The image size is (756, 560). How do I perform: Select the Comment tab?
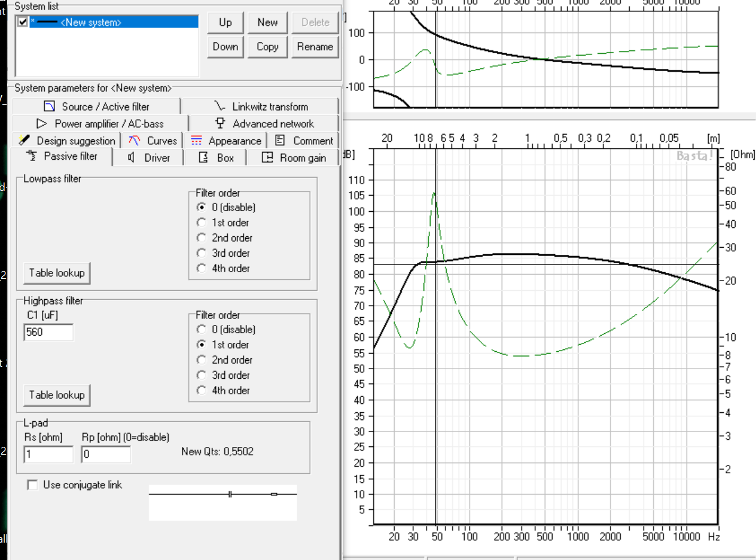point(304,141)
